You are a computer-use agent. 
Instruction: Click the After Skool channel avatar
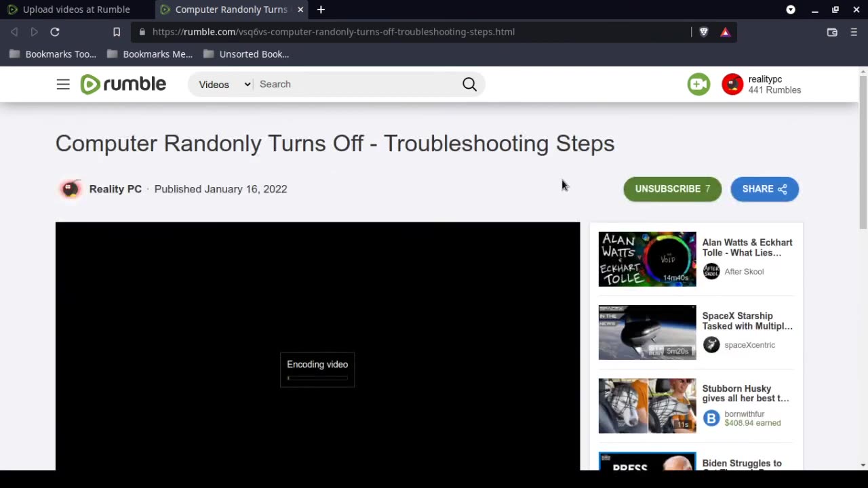coord(711,272)
